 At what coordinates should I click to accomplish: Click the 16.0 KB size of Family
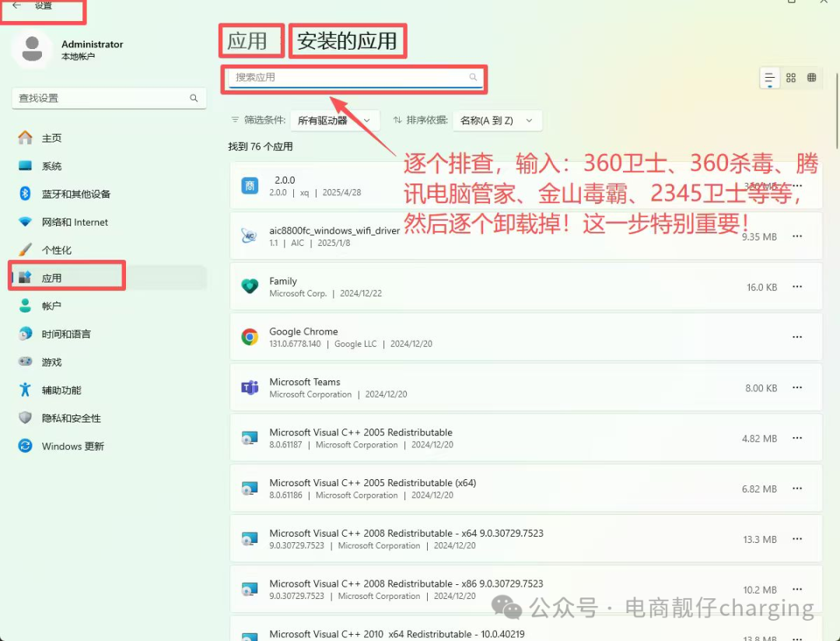pyautogui.click(x=761, y=287)
